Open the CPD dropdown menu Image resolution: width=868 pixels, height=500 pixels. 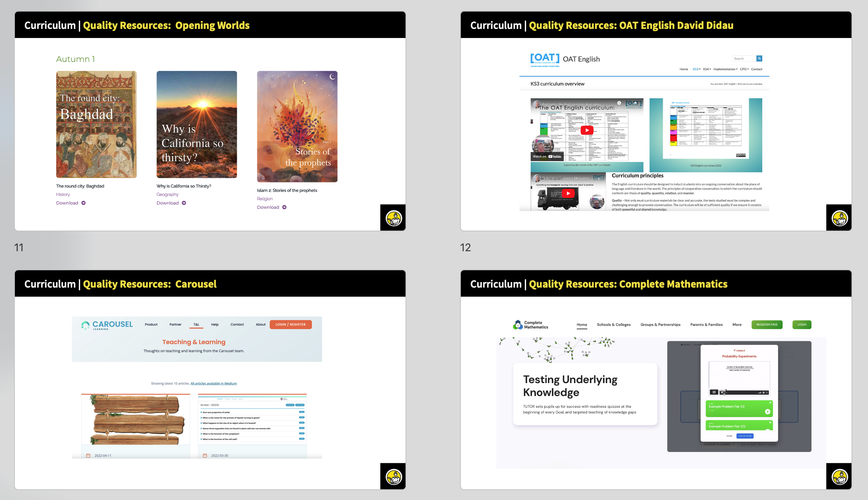[x=744, y=69]
